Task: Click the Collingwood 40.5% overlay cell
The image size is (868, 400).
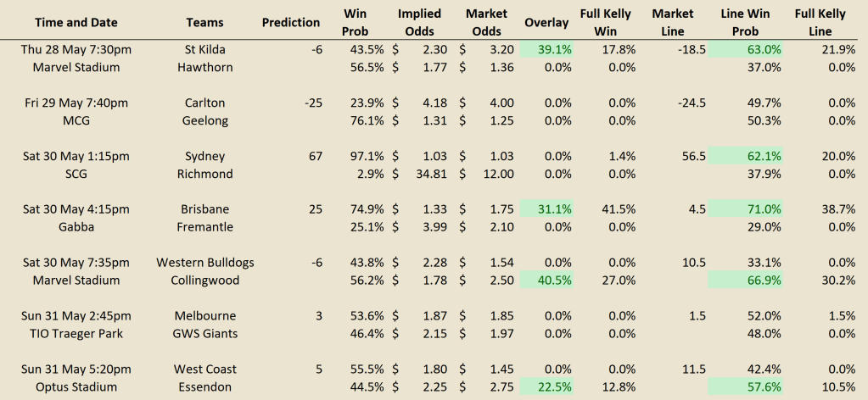Action: tap(546, 280)
